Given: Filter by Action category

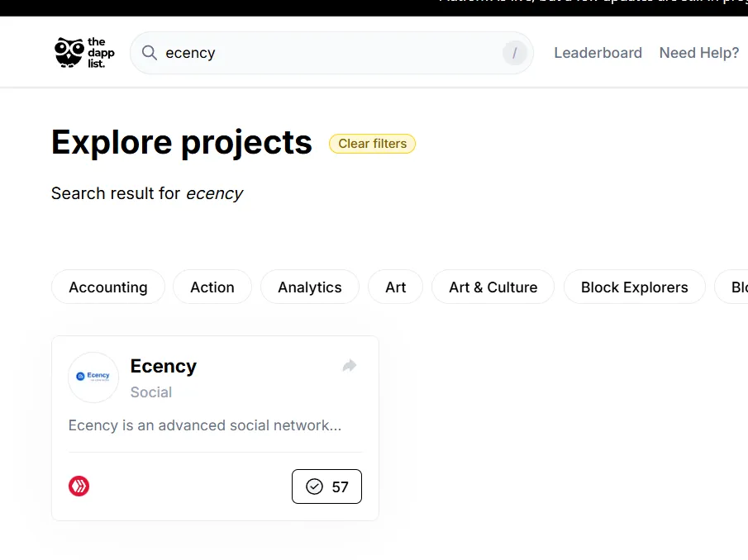Looking at the screenshot, I should (x=212, y=287).
